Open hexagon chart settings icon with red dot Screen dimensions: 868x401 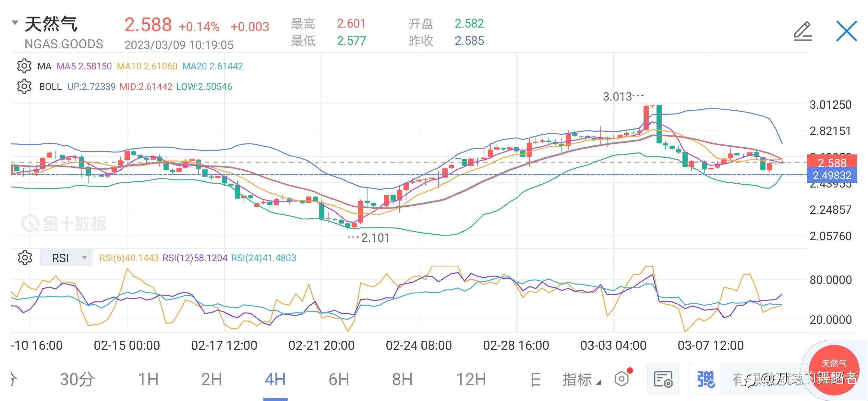click(x=622, y=379)
